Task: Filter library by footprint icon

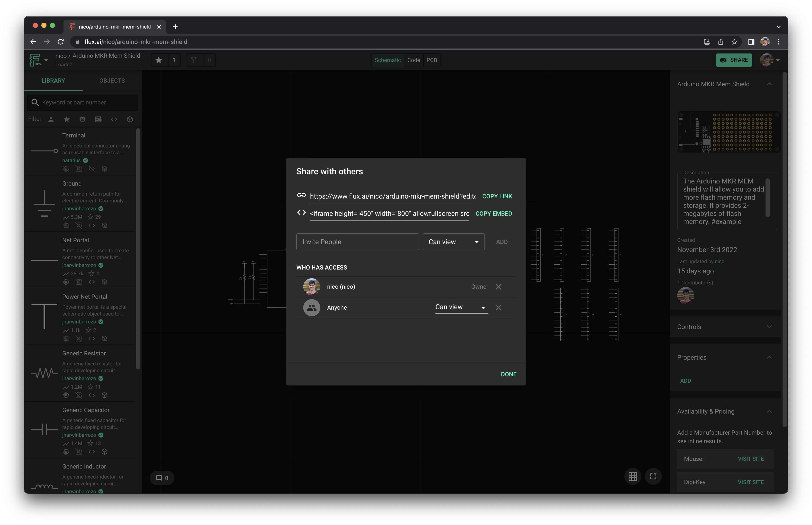Action: point(98,119)
